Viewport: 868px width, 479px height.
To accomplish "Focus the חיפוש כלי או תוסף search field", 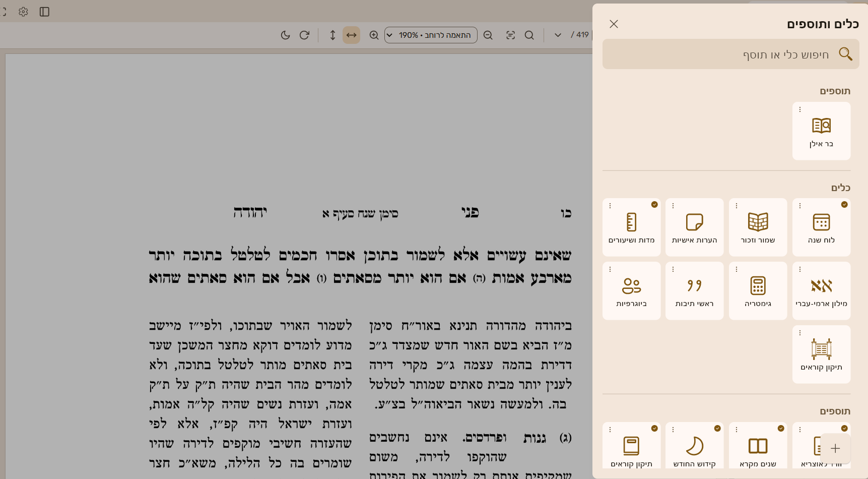I will (730, 54).
